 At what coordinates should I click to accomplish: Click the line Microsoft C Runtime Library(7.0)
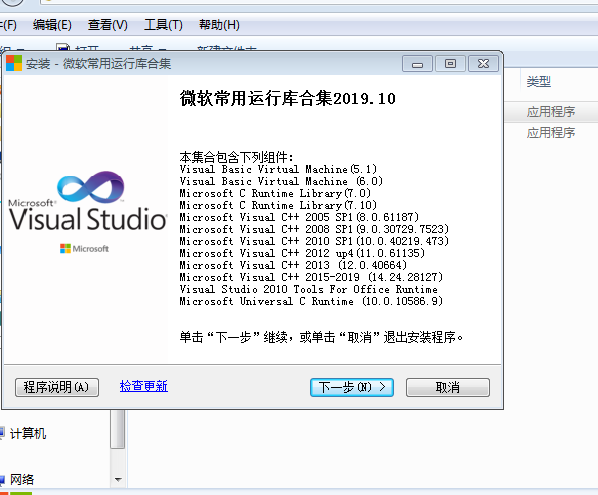(275, 193)
